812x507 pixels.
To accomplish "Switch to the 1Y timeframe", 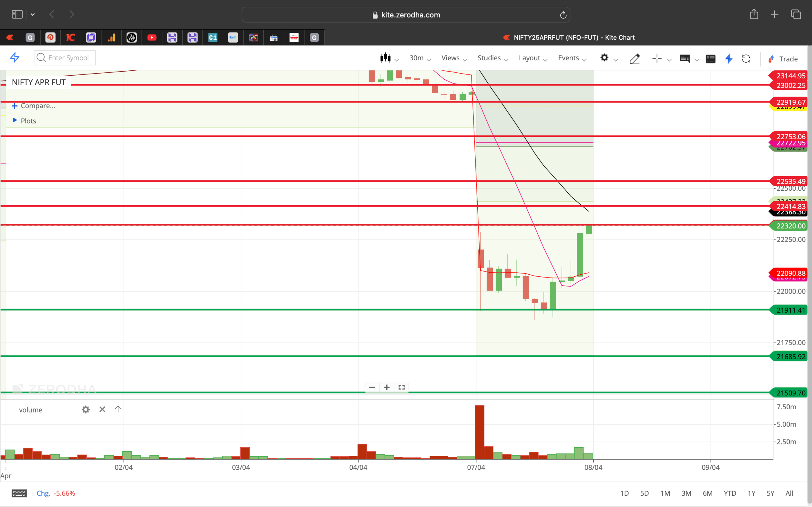I will coord(751,493).
